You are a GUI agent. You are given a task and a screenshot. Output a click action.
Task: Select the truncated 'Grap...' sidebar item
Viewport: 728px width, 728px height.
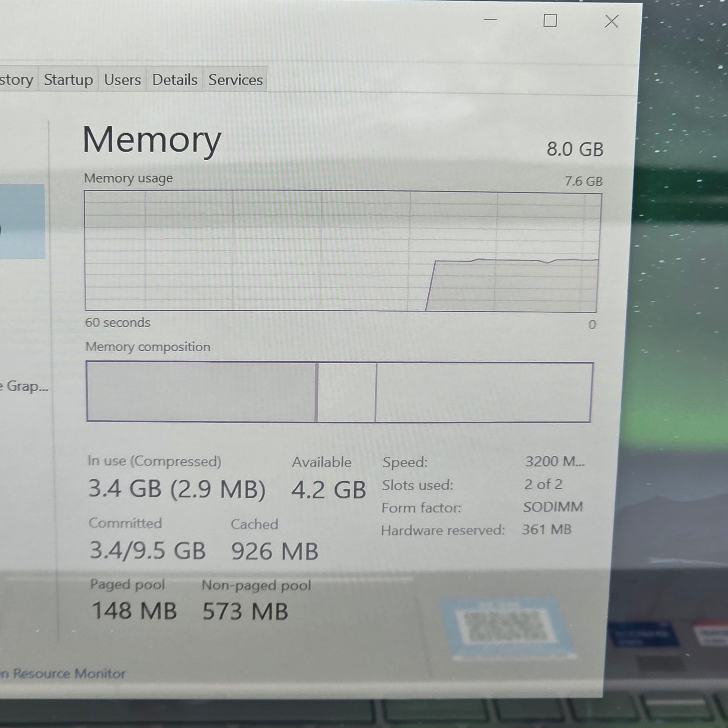click(24, 386)
